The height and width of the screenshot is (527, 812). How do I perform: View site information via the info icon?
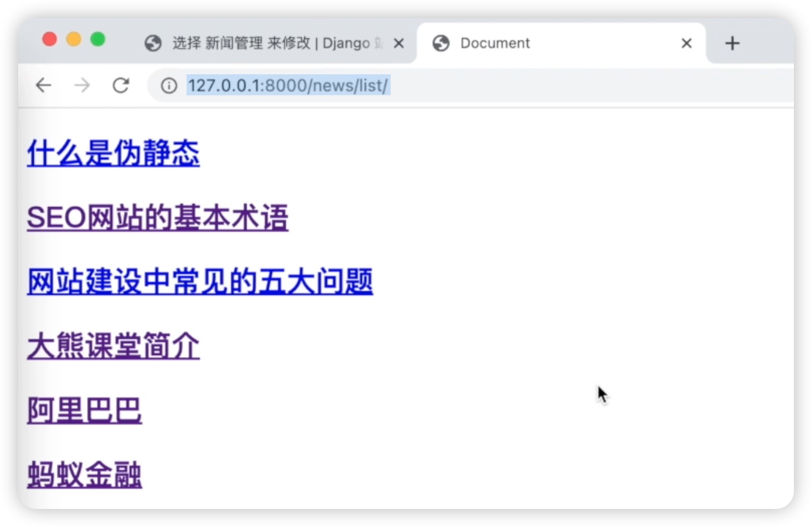point(169,86)
